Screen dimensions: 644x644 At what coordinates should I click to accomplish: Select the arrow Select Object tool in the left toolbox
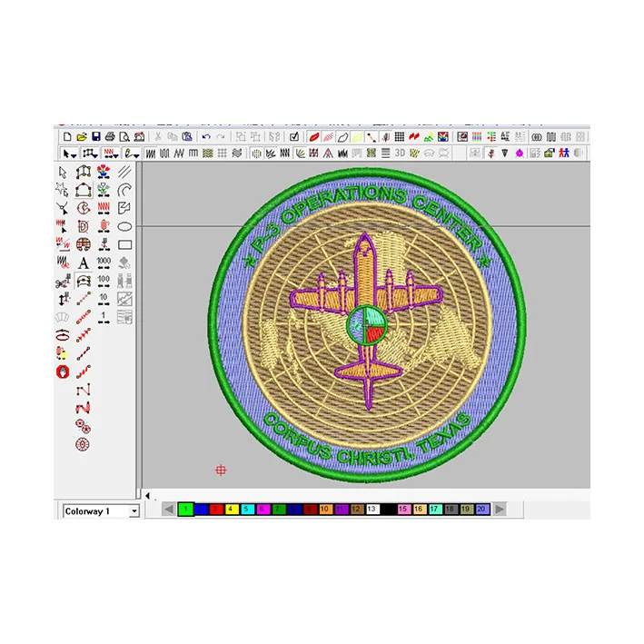[63, 172]
